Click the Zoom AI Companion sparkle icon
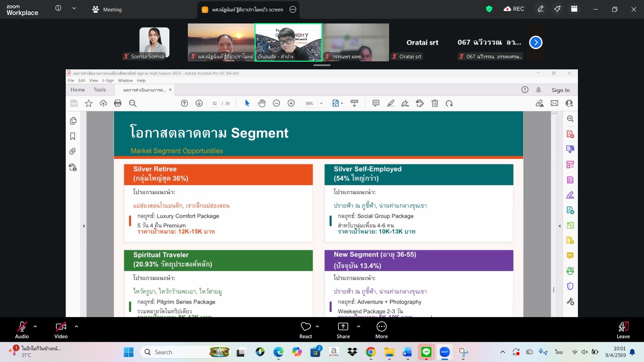This screenshot has width=644, height=362. [557, 9]
